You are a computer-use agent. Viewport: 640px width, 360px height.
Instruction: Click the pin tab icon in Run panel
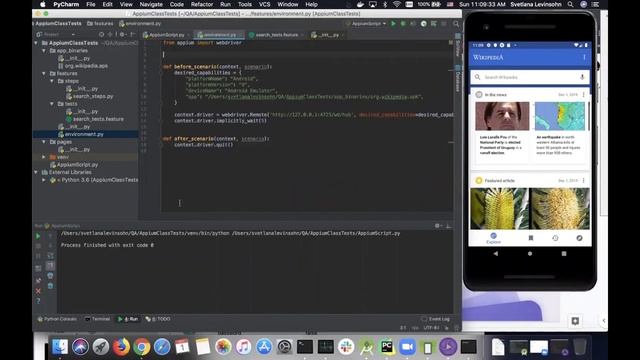(x=38, y=280)
